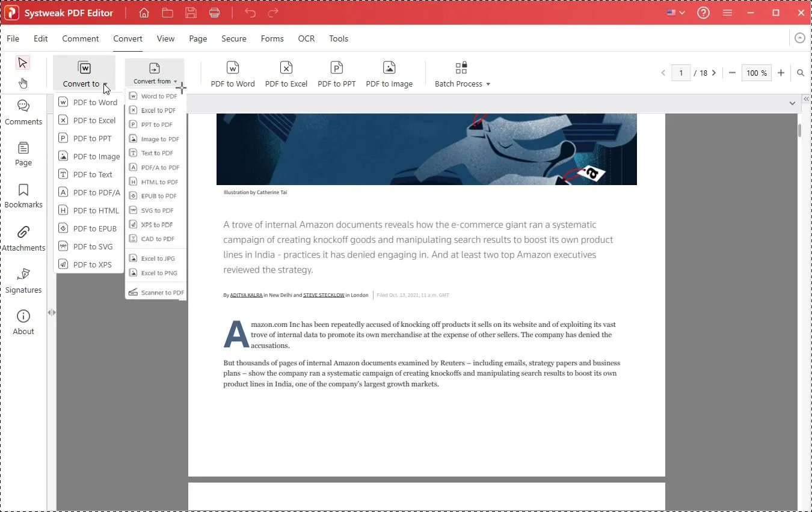
Task: Switch to the Forms tab
Action: (x=272, y=38)
